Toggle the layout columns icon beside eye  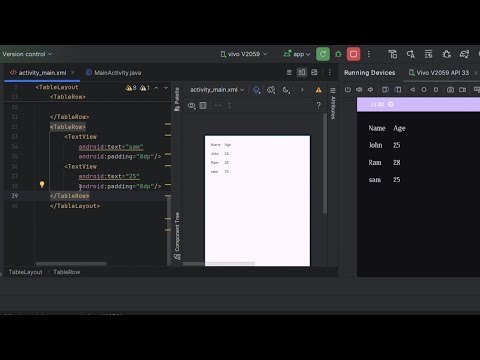(x=203, y=106)
